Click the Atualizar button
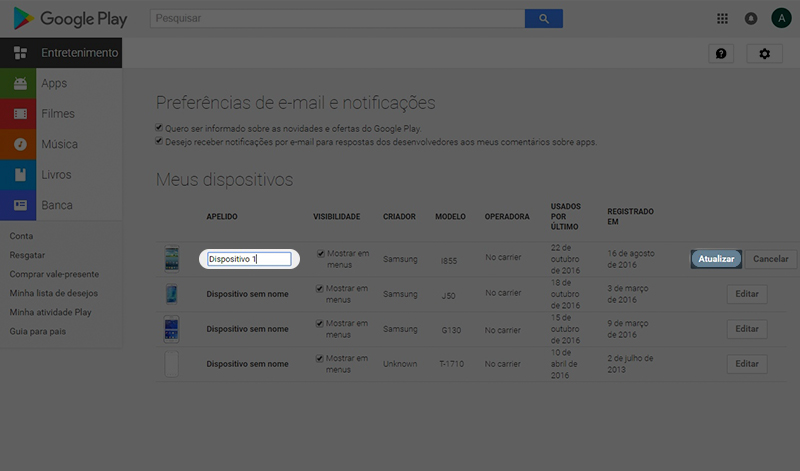Image resolution: width=800 pixels, height=471 pixels. (716, 259)
